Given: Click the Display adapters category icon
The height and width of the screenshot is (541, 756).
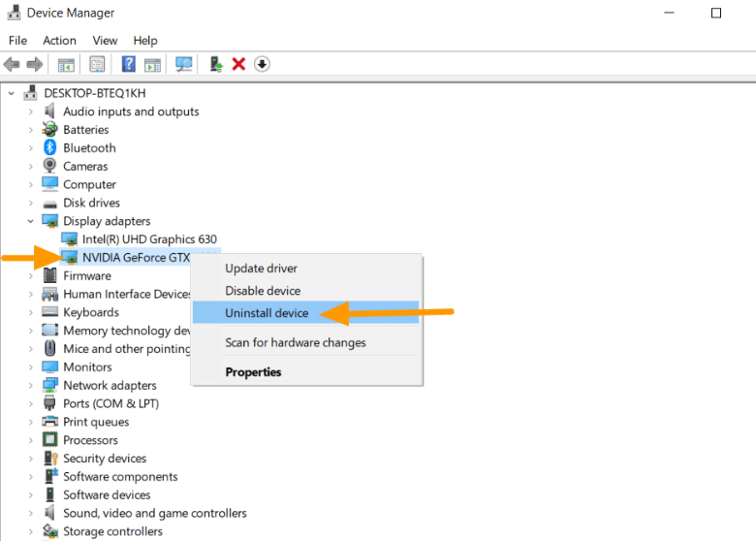Looking at the screenshot, I should coord(49,221).
